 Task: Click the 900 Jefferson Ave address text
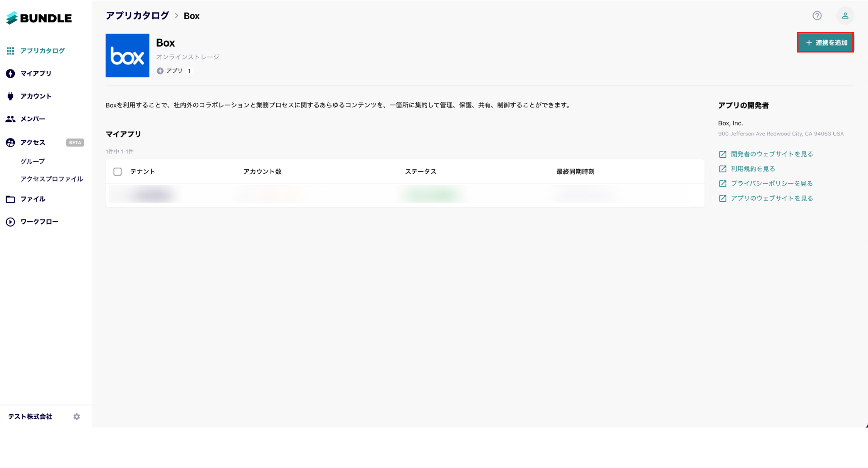click(x=781, y=134)
